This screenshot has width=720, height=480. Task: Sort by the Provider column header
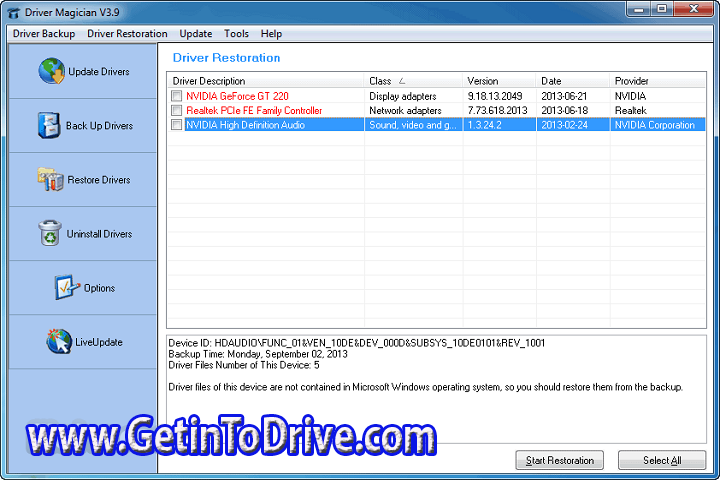pyautogui.click(x=658, y=81)
